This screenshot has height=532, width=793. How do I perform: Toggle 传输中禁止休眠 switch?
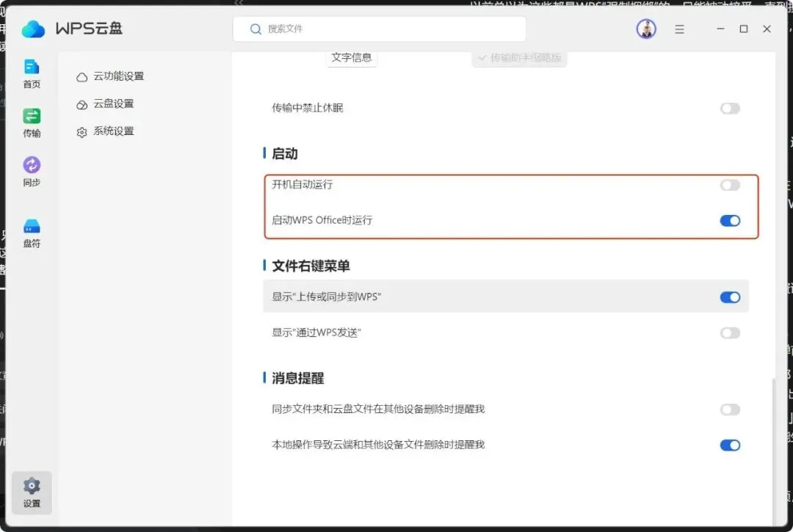[x=730, y=108]
